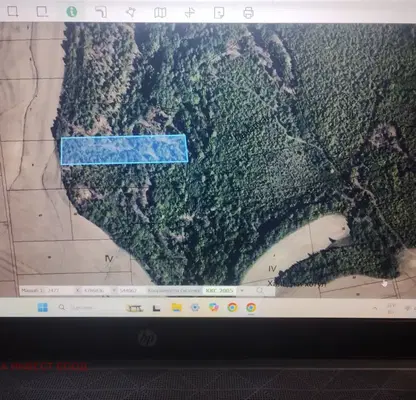The height and width of the screenshot is (400, 416).
Task: Expand the KKC 2005 coordinate system dropdown
Action: coord(242,290)
